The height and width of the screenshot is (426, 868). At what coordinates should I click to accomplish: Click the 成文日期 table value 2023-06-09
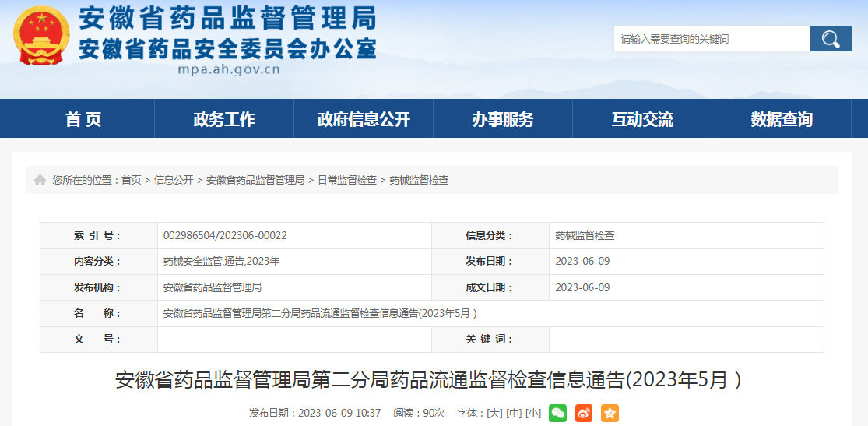tap(582, 287)
